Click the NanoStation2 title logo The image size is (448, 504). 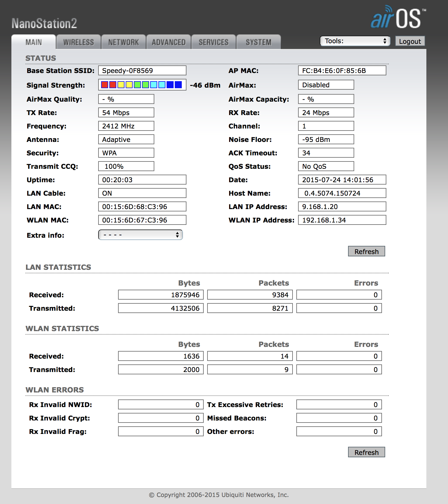pos(44,23)
